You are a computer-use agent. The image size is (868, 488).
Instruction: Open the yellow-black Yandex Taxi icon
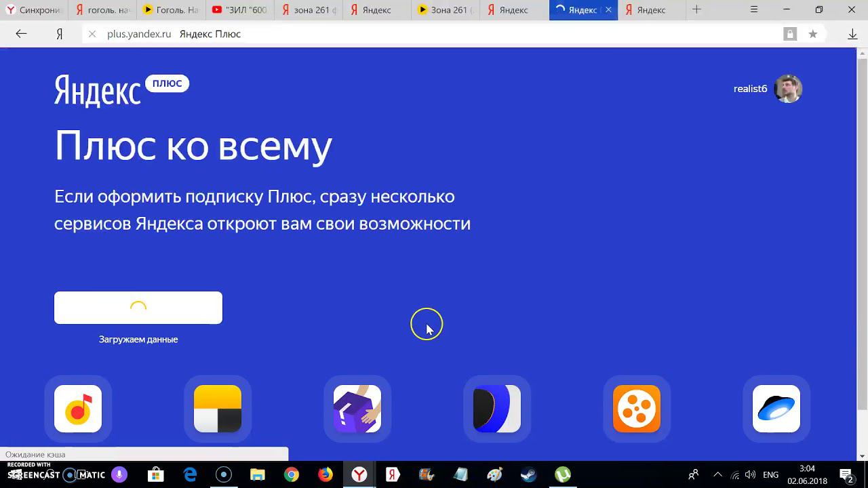218,409
